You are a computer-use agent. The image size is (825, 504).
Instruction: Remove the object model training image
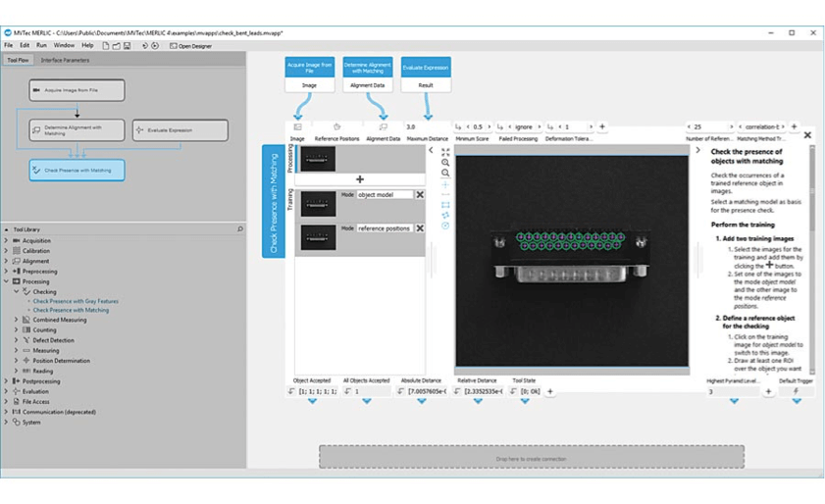click(420, 195)
